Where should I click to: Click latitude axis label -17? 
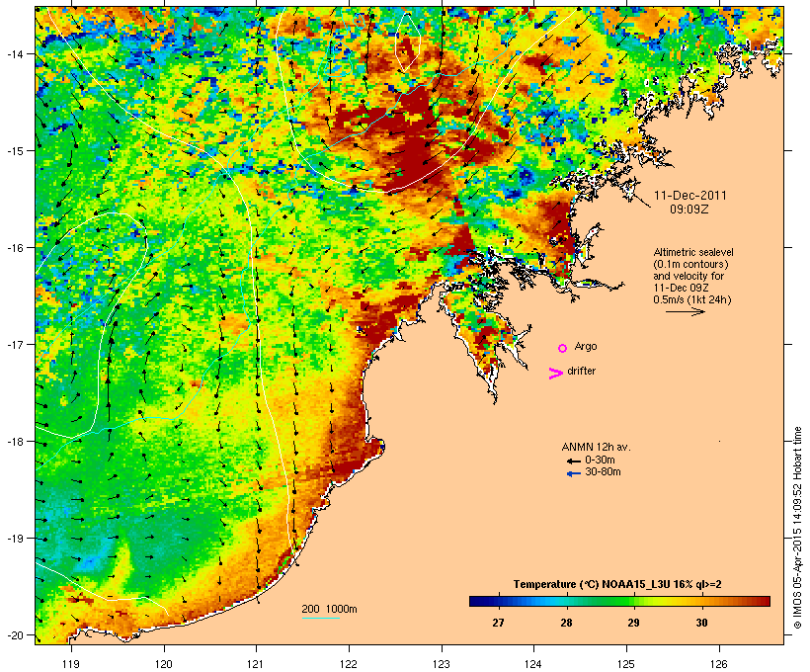coord(15,344)
